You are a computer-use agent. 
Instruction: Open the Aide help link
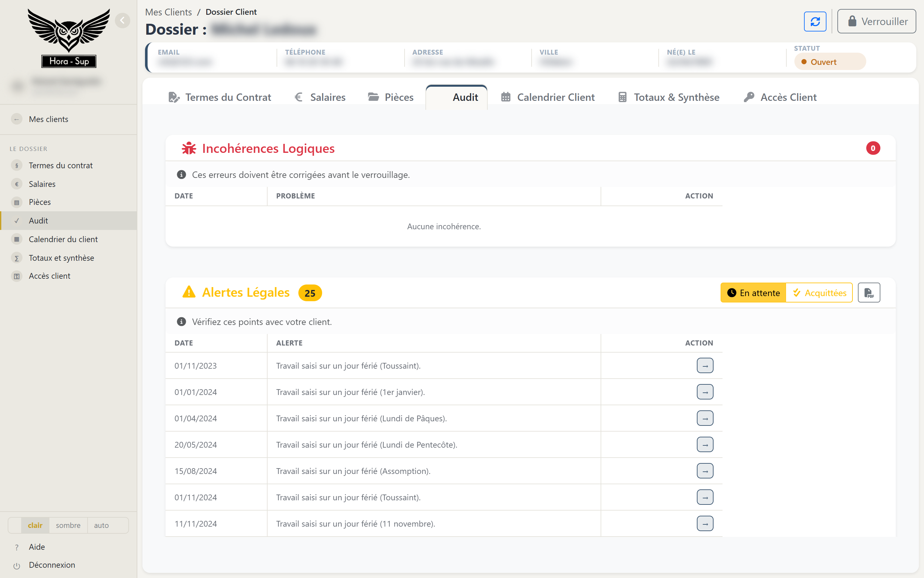tap(37, 547)
